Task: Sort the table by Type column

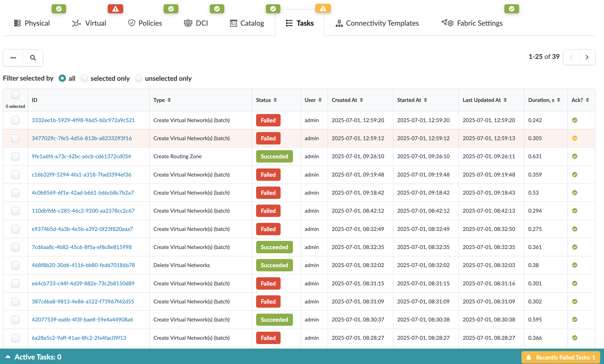Action: (x=169, y=100)
